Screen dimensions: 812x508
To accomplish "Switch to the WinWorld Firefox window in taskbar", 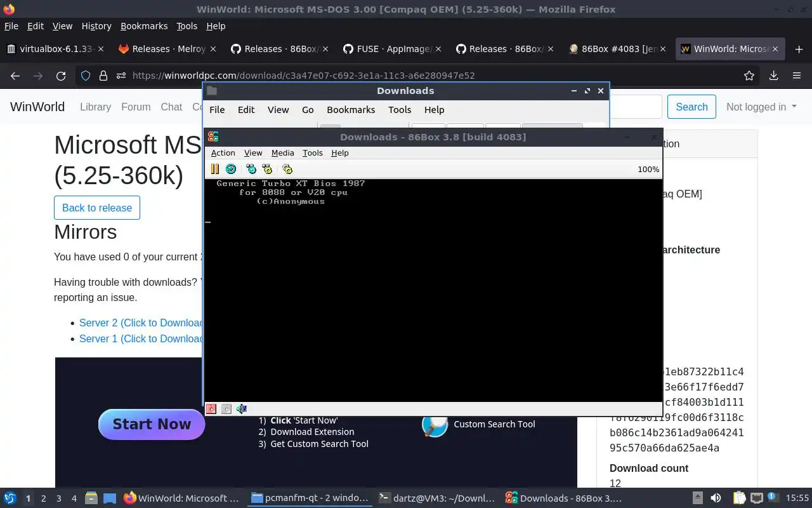I will pyautogui.click(x=183, y=498).
